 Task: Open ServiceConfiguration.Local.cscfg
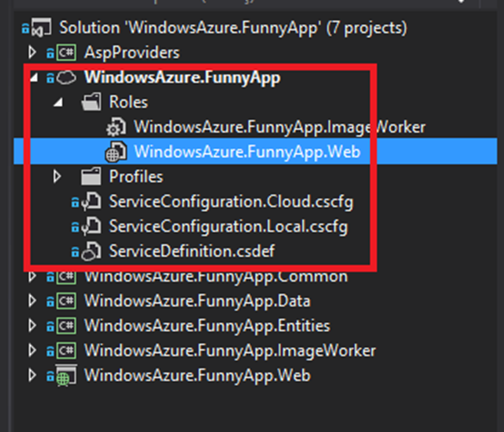(229, 226)
